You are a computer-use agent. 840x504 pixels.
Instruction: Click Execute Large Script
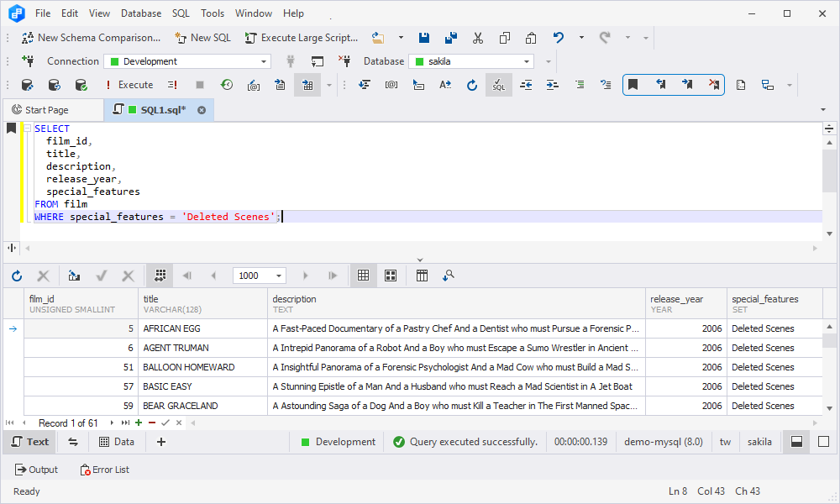(302, 38)
